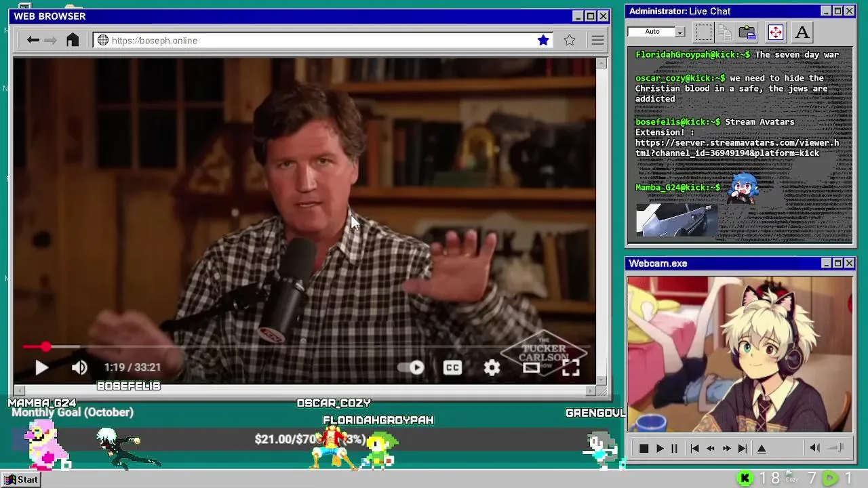Screen dimensions: 868x488
Task: Click the Floridahgroypah pixel avatar
Action: [x=378, y=451]
